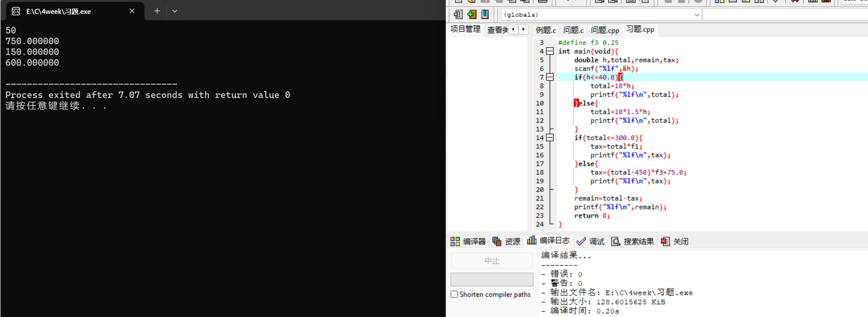Collapse the main function fold at line 4
The image size is (868, 317).
550,51
